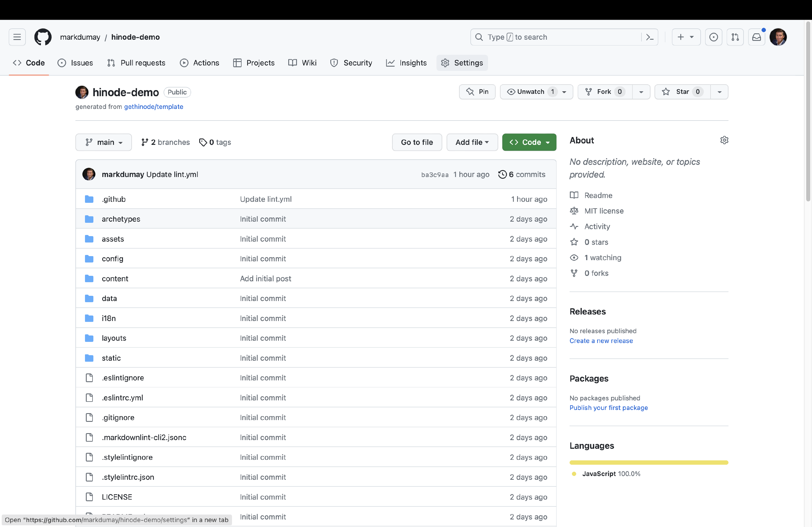Image resolution: width=812 pixels, height=527 pixels.
Task: Click the star icon to star repository
Action: tap(666, 92)
